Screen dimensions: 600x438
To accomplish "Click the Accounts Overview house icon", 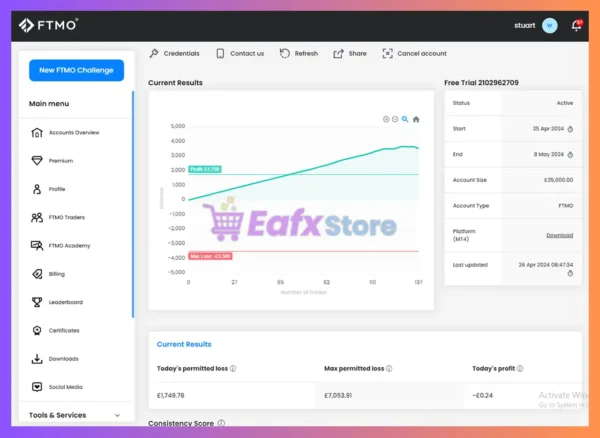I will 37,133.
